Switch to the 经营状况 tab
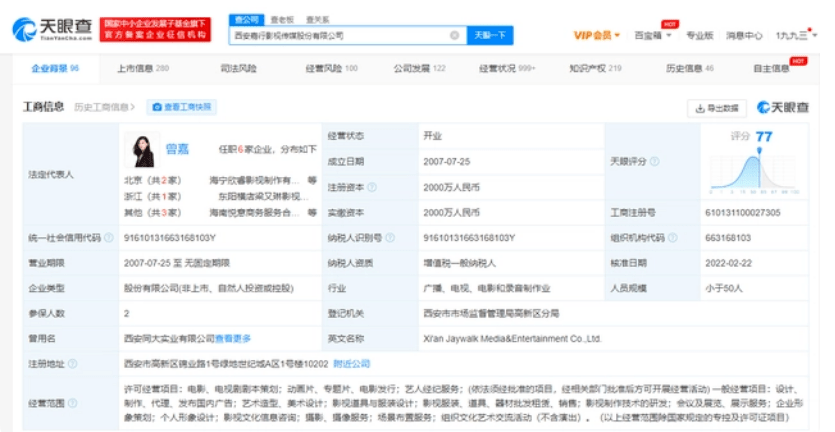The width and height of the screenshot is (835, 432). [507, 68]
